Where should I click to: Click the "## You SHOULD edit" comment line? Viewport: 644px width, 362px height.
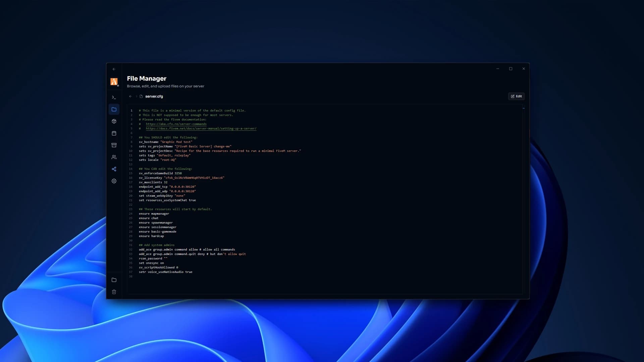[x=168, y=137]
